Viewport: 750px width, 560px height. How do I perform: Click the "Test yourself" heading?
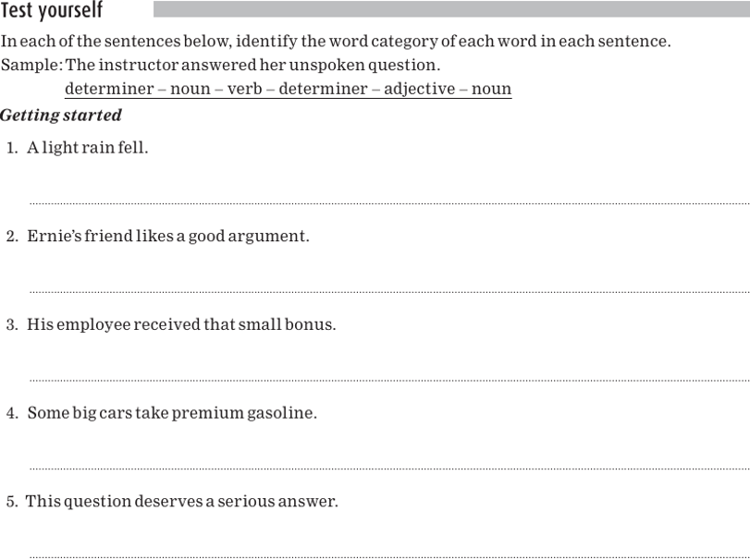(52, 11)
